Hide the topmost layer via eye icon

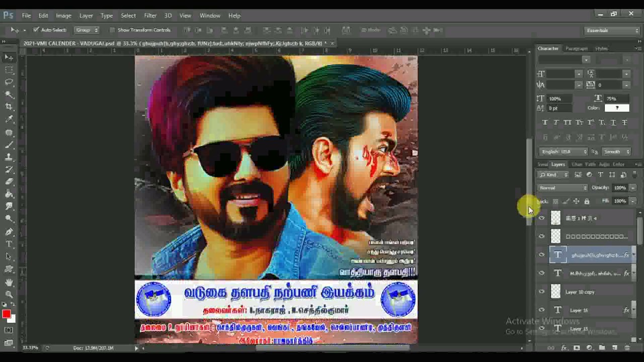point(542,218)
